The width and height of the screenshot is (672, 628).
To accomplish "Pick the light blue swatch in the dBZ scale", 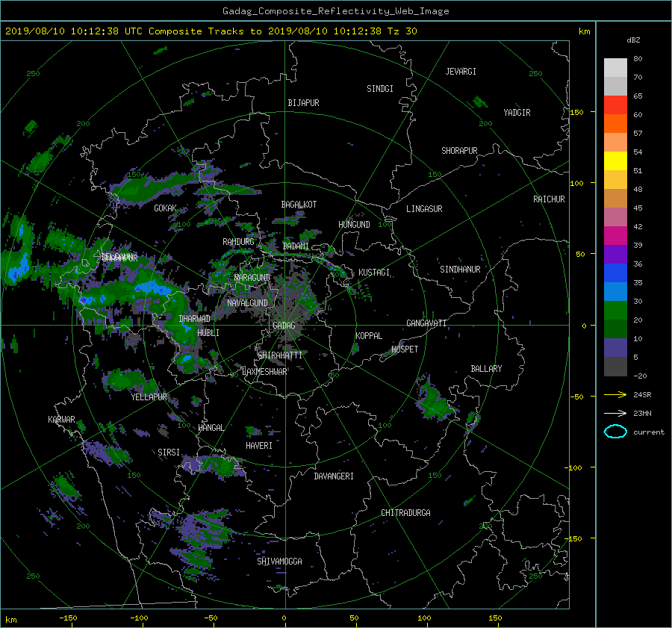I will point(615,291).
